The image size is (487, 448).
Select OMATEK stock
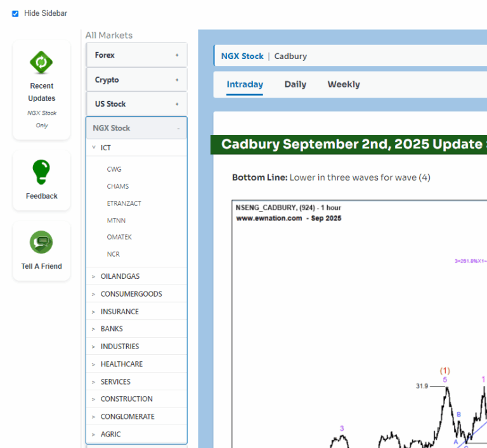click(119, 237)
